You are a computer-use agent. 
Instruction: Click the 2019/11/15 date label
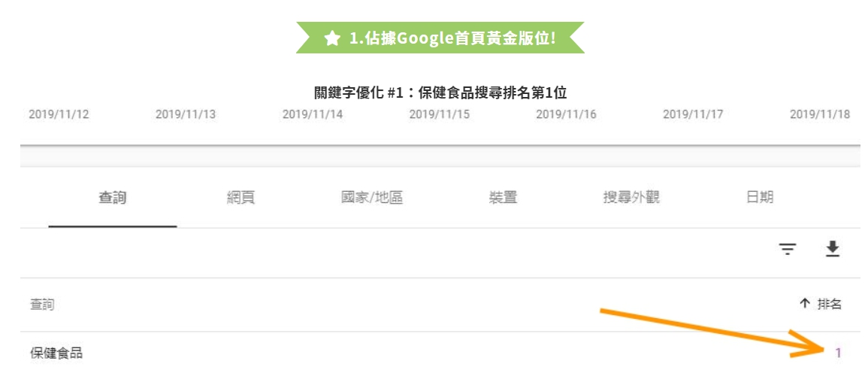pos(439,114)
